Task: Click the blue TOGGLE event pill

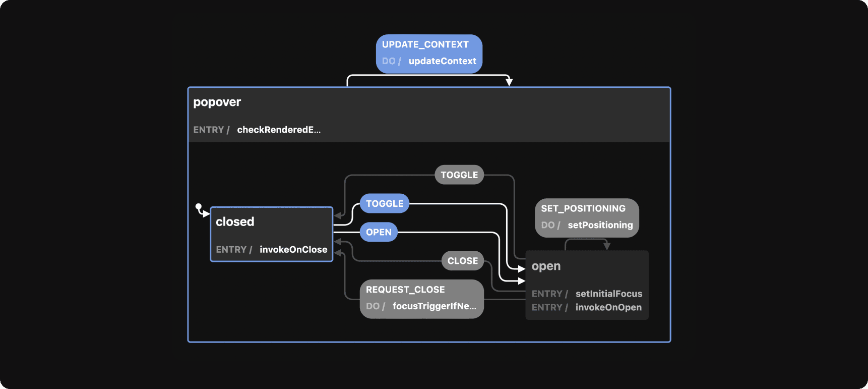Action: click(x=385, y=204)
